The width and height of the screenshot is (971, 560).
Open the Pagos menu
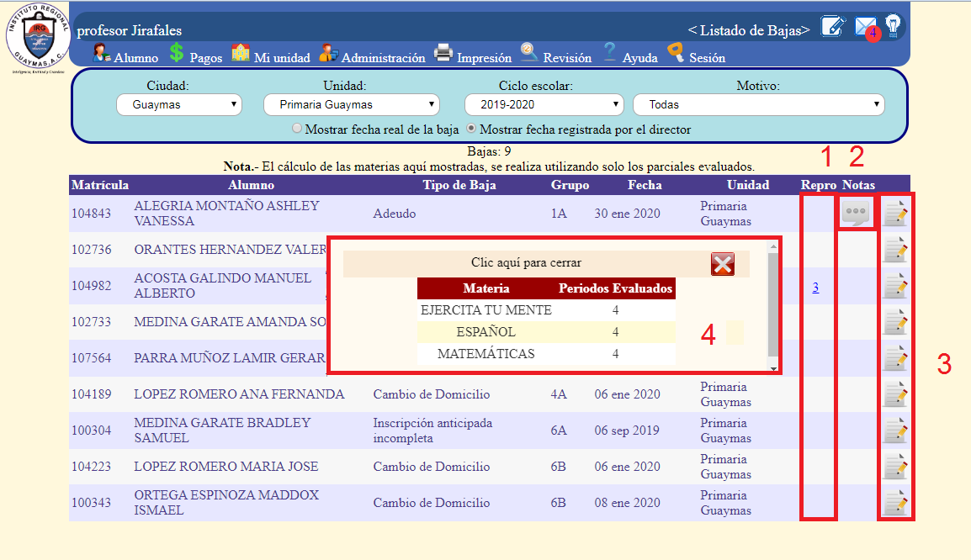coord(196,55)
